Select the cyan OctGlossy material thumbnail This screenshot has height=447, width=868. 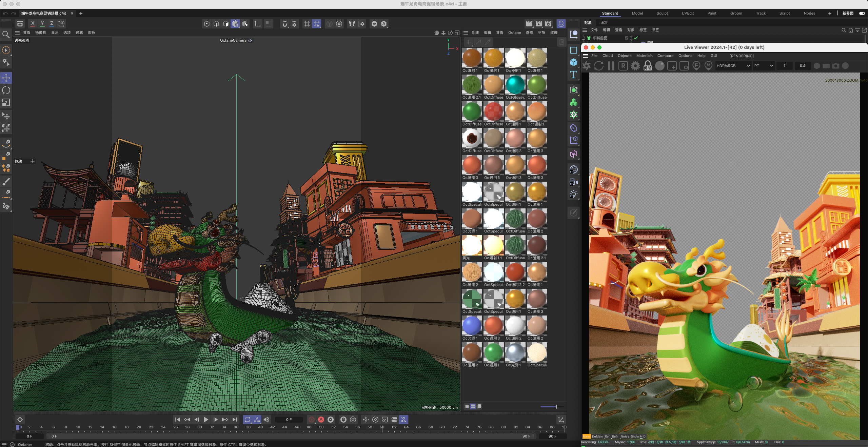click(515, 85)
